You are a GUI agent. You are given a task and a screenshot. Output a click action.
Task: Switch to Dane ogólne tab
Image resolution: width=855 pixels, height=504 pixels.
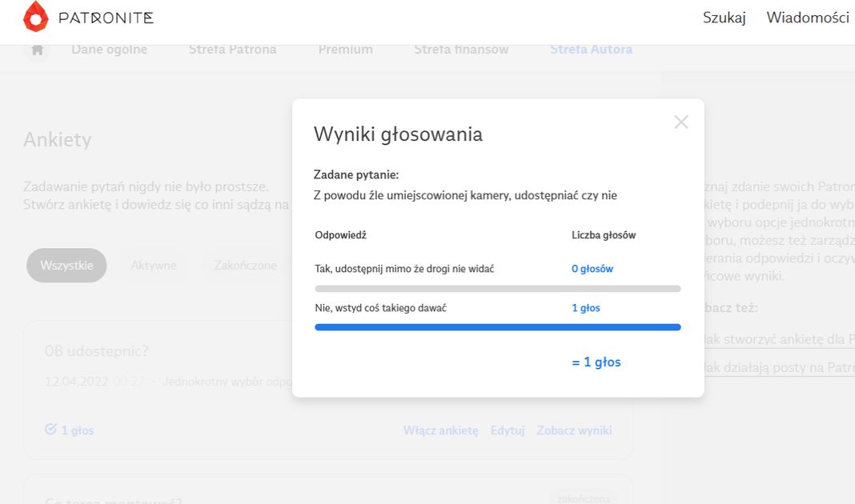tap(109, 50)
